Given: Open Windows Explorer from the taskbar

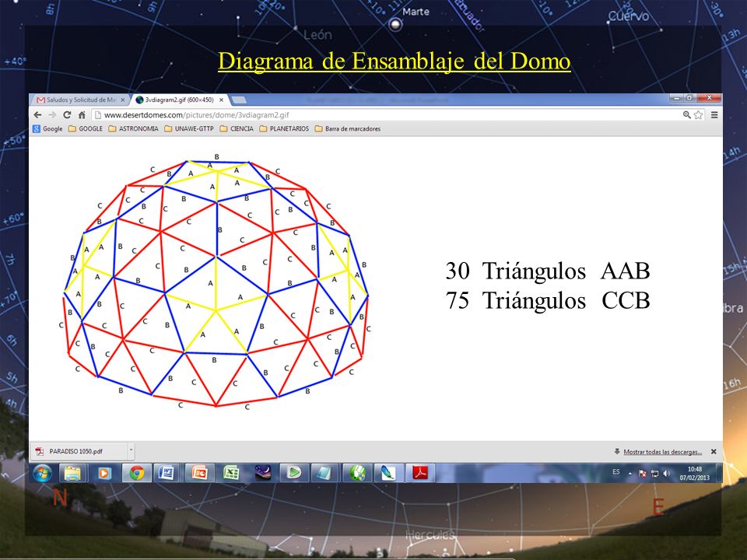Looking at the screenshot, I should click(x=73, y=473).
